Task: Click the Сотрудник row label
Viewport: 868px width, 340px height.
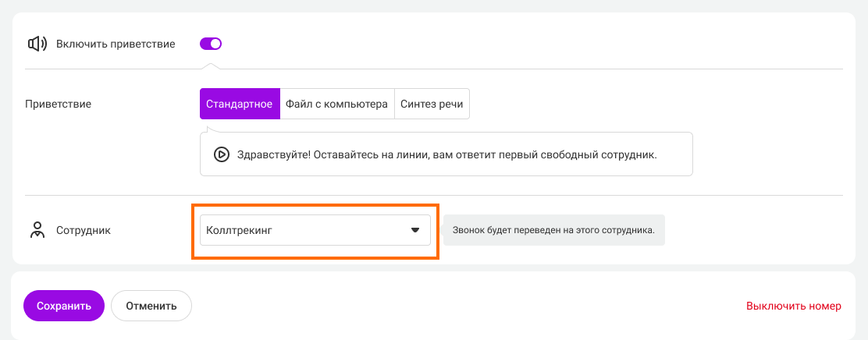Action: 83,231
